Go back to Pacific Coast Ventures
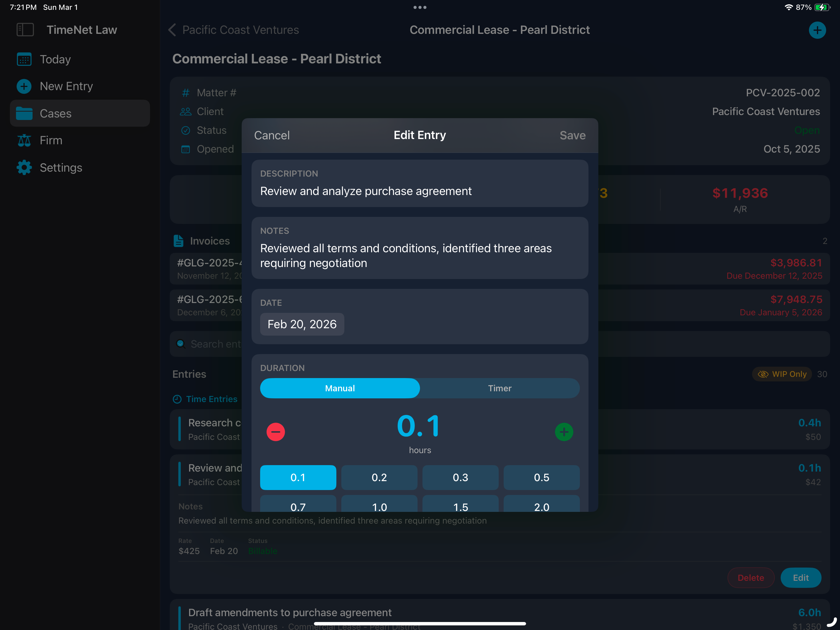The width and height of the screenshot is (840, 630). point(234,30)
